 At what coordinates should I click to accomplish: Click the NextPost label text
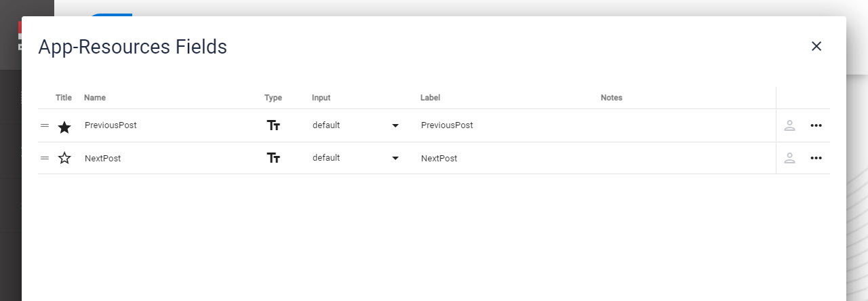[x=439, y=158]
